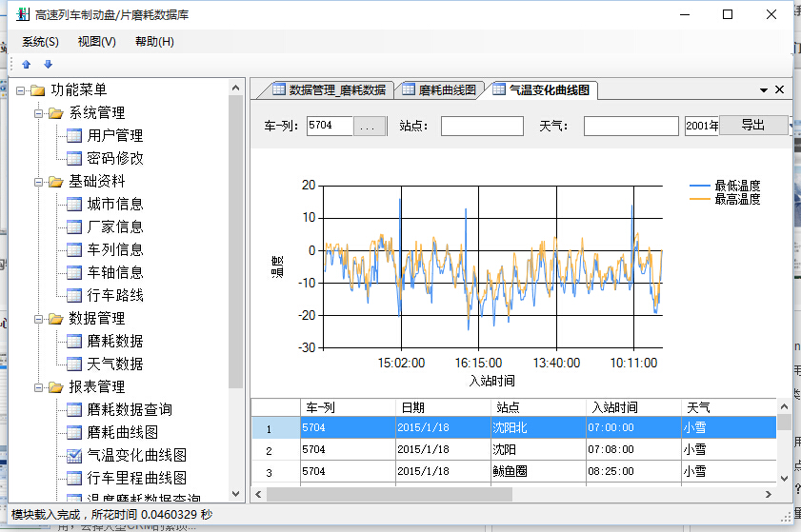Screen dimensions: 801x532
Task: Click the ... browse button beside 车-列
Action: click(370, 126)
